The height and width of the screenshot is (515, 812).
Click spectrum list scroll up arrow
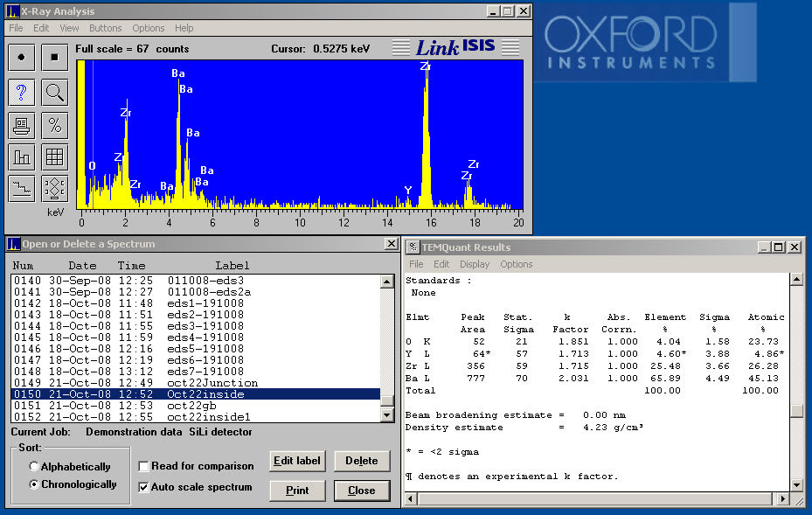coord(387,282)
